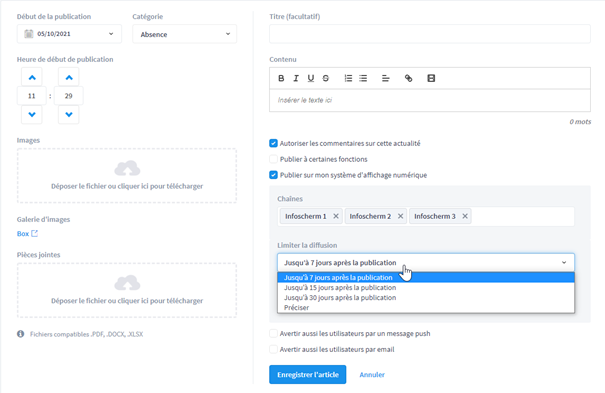Choose the Préciser option
Screen dimensions: 605x393
pos(426,307)
